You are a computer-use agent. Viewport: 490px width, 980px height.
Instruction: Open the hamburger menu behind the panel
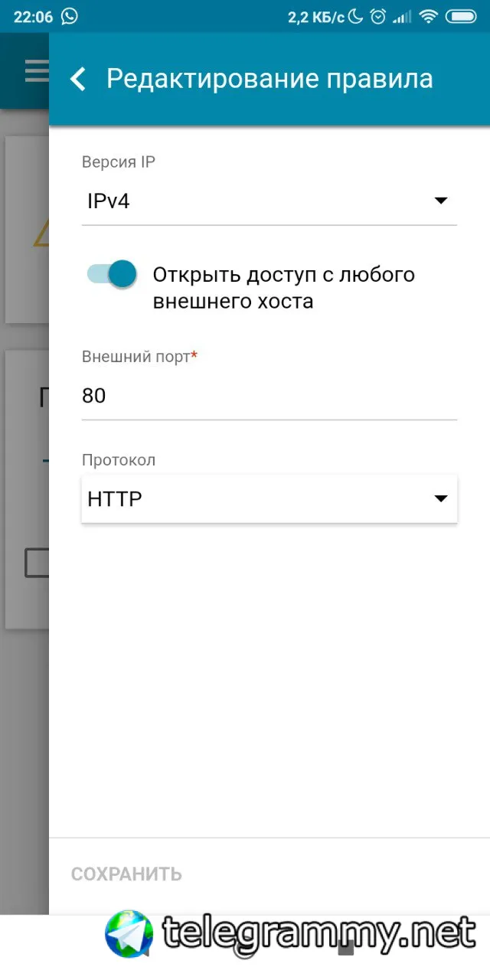coord(36,71)
